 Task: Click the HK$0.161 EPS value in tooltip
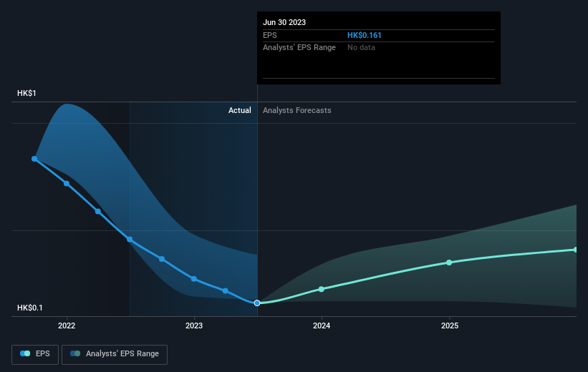(364, 35)
